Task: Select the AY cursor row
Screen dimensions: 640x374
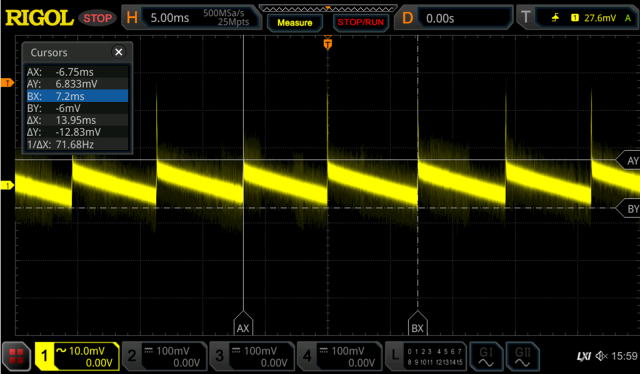Action: (77, 84)
